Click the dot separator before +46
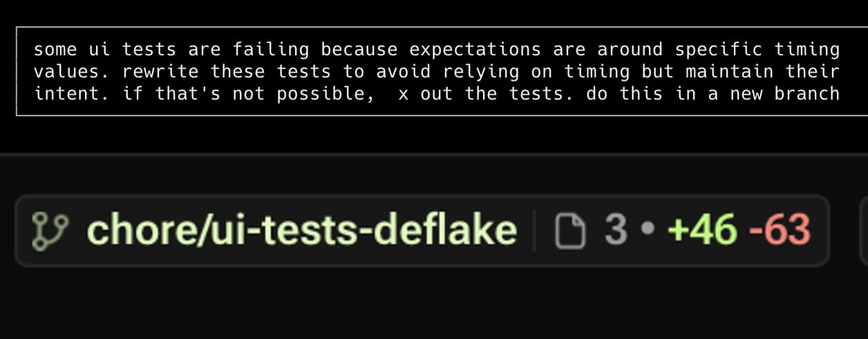This screenshot has height=339, width=868. pos(648,230)
